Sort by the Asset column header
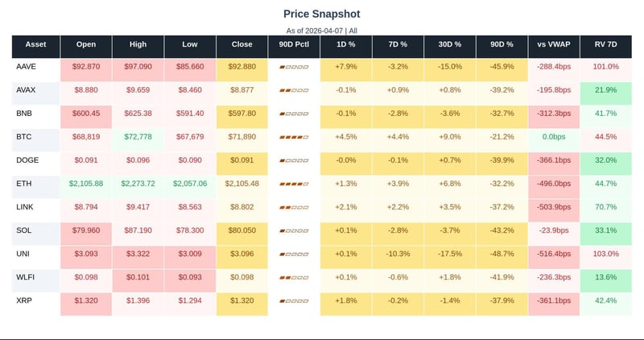 pyautogui.click(x=35, y=45)
